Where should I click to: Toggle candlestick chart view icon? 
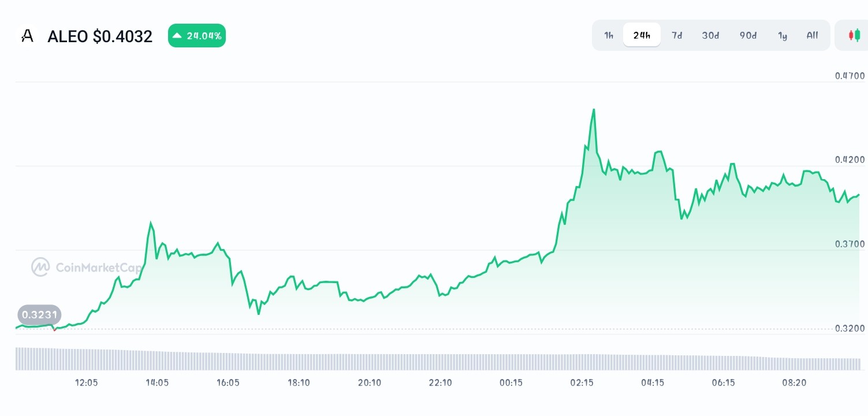pyautogui.click(x=854, y=35)
